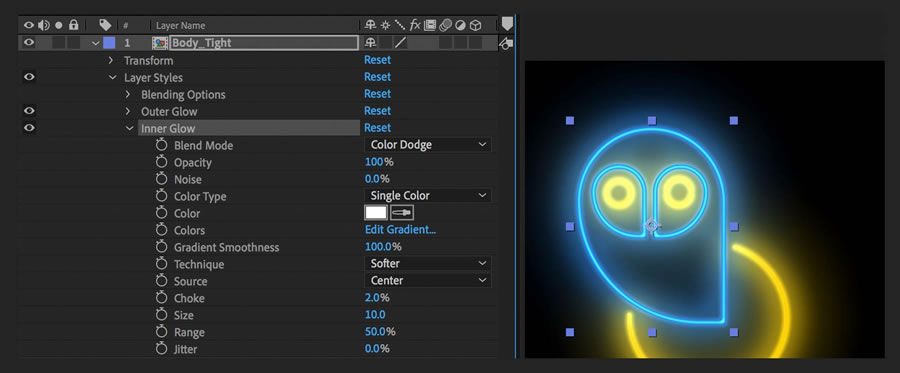
Task: Toggle stopwatch for Colors gradient property
Action: pyautogui.click(x=161, y=230)
